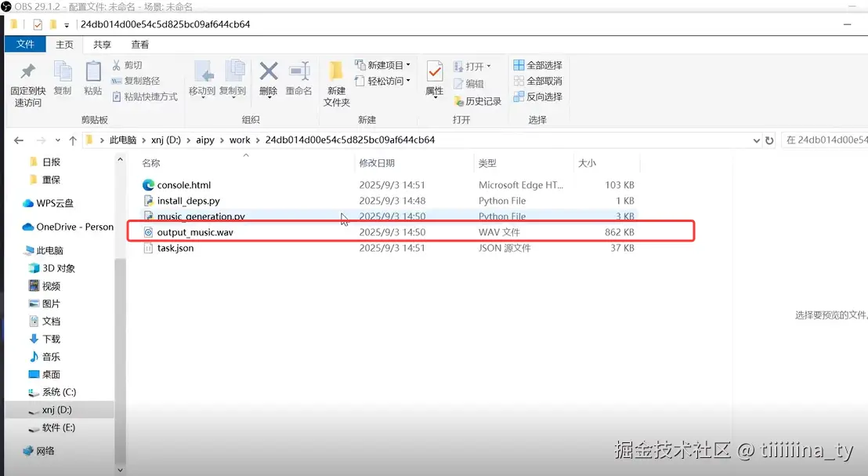Create a New folder from the ribbon
This screenshot has width=868, height=476.
coord(337,84)
